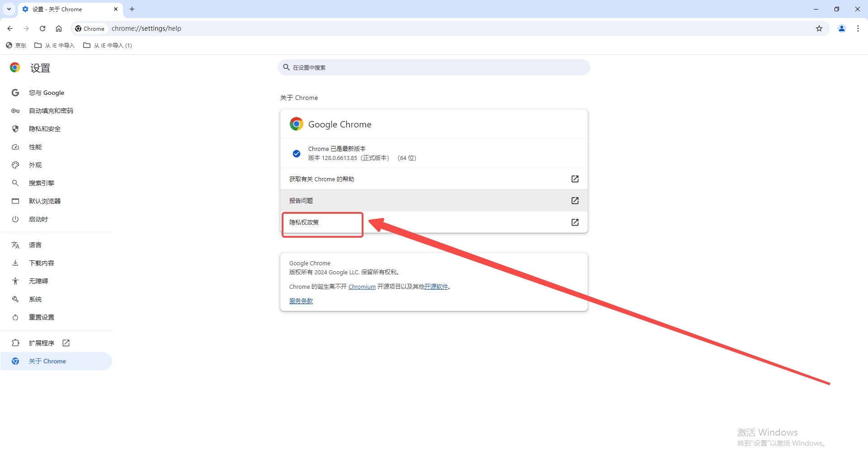Open 系统 settings section
The width and height of the screenshot is (868, 470).
[57, 299]
